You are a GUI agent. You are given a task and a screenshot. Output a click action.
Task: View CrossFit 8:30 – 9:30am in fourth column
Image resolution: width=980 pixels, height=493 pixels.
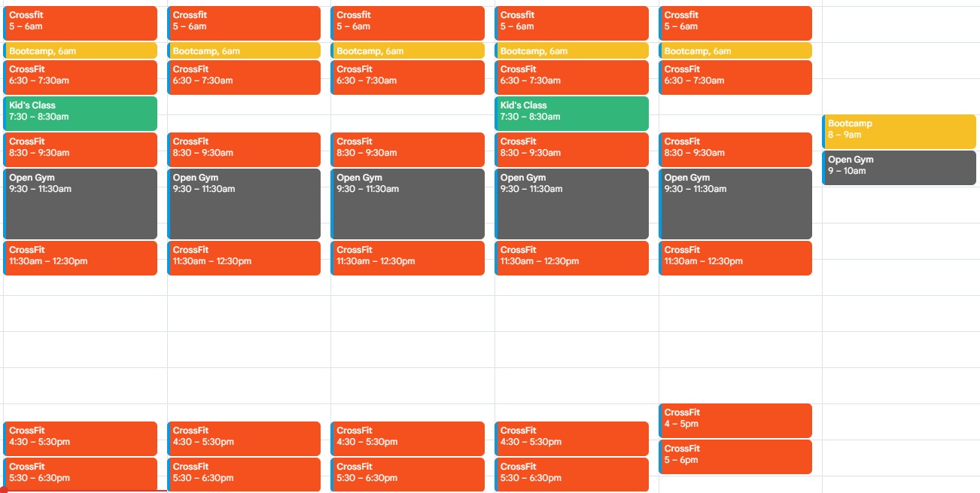[571, 150]
